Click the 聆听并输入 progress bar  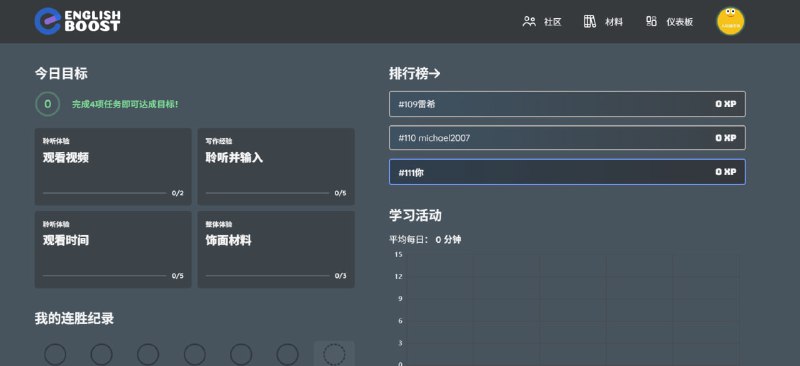point(267,193)
